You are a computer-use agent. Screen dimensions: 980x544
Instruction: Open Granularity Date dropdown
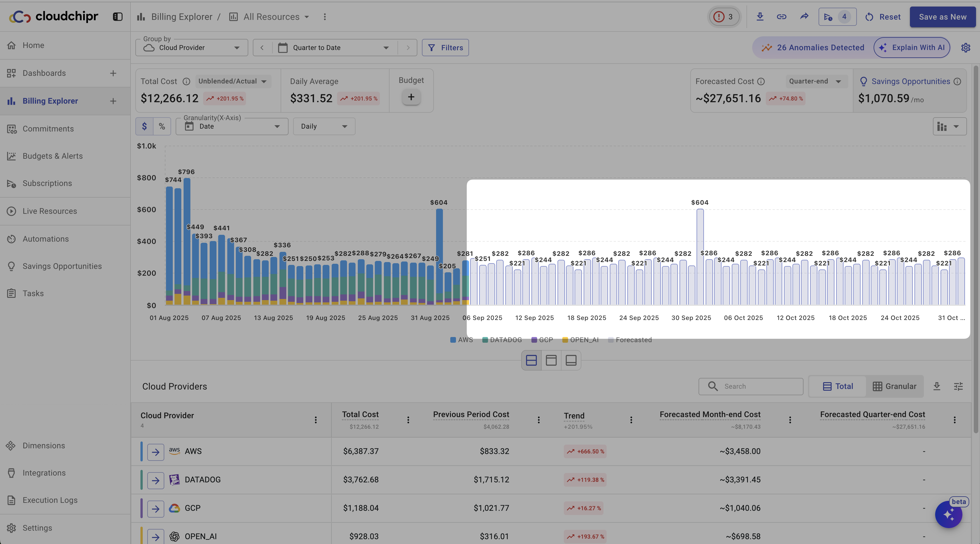click(232, 126)
